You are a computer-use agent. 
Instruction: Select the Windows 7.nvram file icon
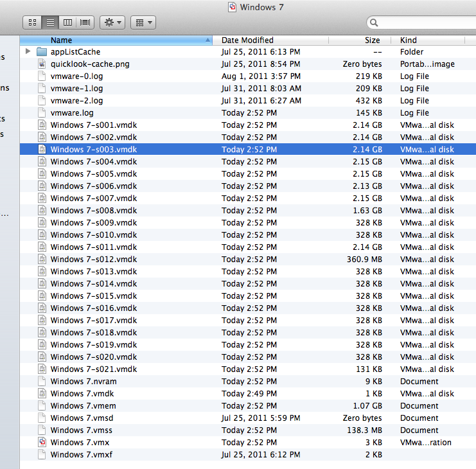[42, 381]
